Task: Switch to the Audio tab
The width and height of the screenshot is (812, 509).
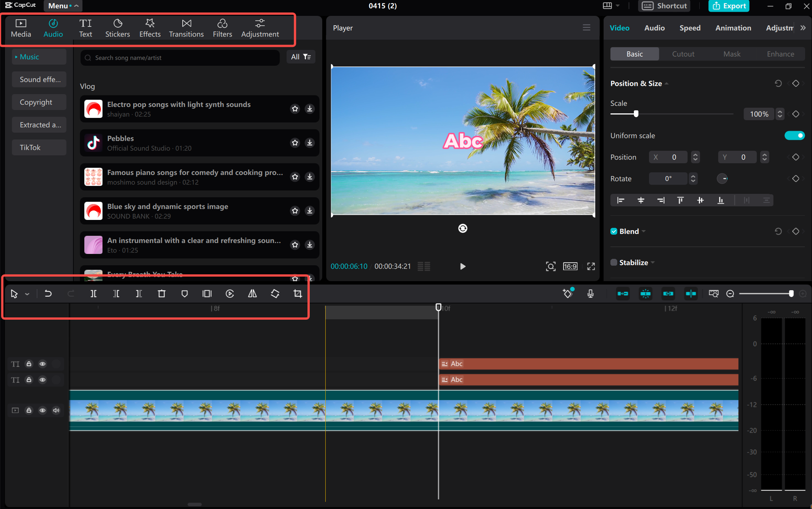Action: click(53, 28)
